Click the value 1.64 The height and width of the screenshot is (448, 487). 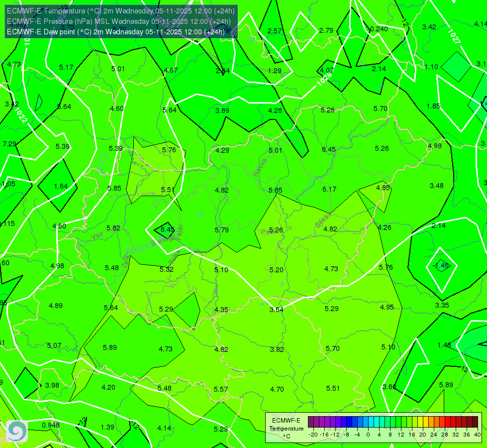tap(61, 186)
